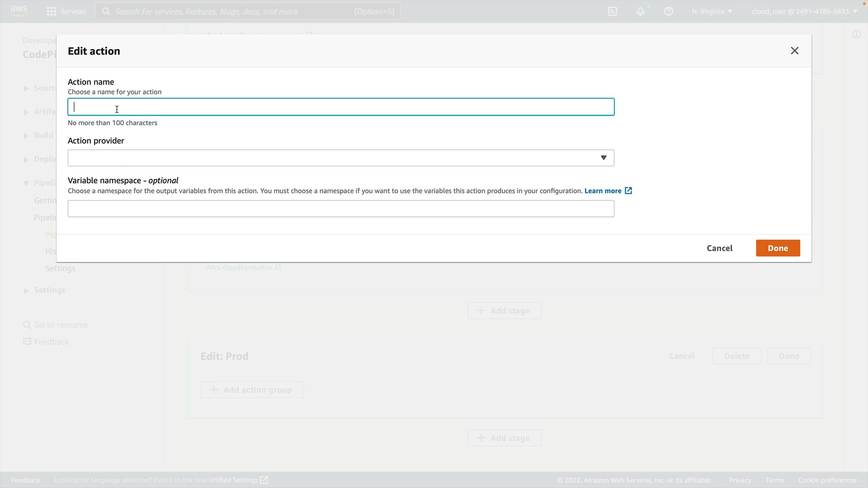The height and width of the screenshot is (488, 868).
Task: Open the Action provider dropdown
Action: point(341,158)
